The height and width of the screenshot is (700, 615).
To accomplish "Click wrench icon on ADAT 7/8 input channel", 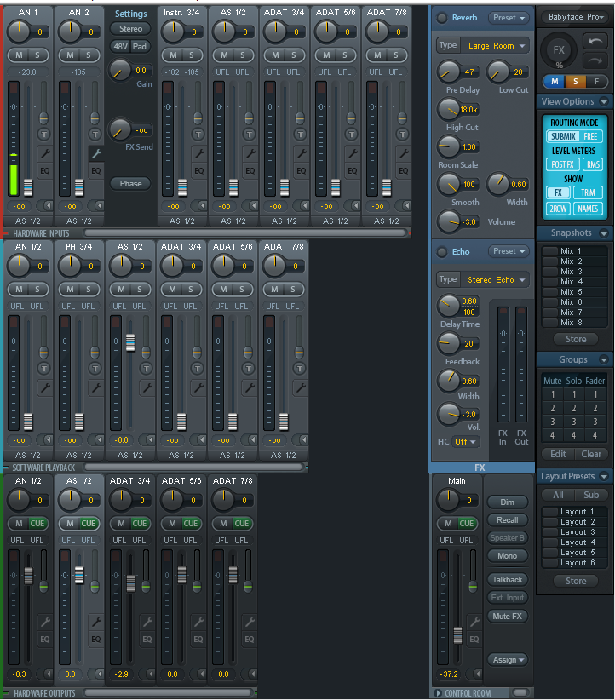I will click(x=403, y=153).
